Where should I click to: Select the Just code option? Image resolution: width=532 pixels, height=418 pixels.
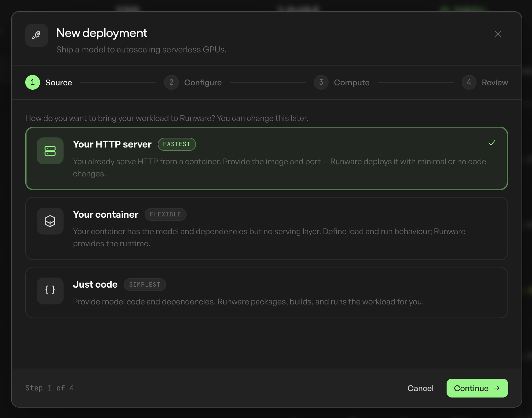click(267, 293)
